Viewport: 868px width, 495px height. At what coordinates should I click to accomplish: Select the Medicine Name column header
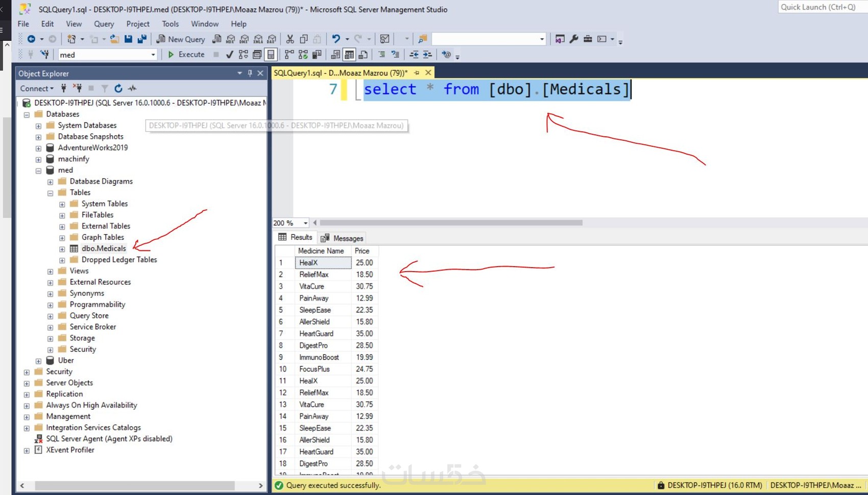[323, 251]
